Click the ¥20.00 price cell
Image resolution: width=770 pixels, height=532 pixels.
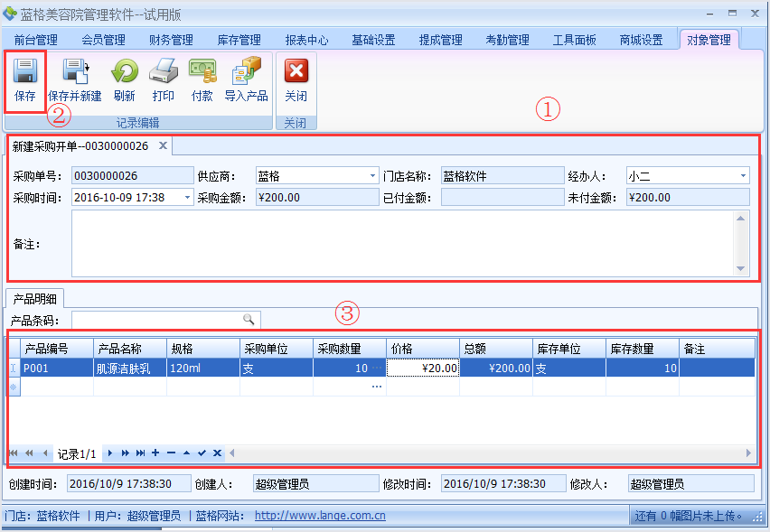[x=423, y=368]
